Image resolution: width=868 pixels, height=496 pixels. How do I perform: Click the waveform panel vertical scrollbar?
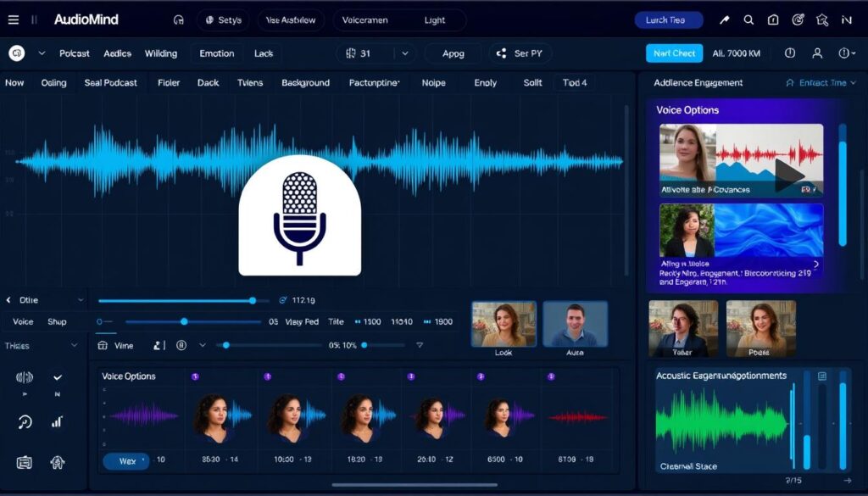pos(626,189)
